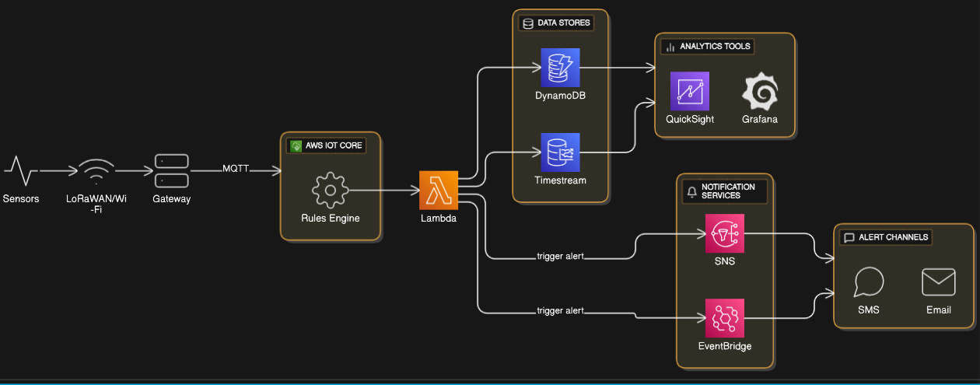Click the Data Stores database header icon
The image size is (980, 385).
[527, 23]
